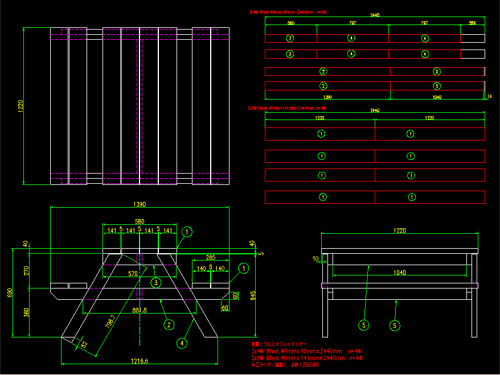Select the red 2x4 cutting list title text
The width and height of the screenshot is (500, 375).
[x=288, y=12]
